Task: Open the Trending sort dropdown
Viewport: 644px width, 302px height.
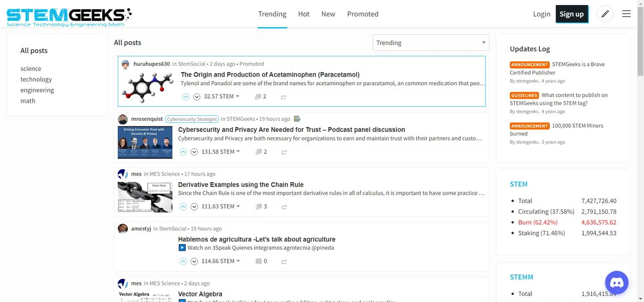Action: pos(431,43)
